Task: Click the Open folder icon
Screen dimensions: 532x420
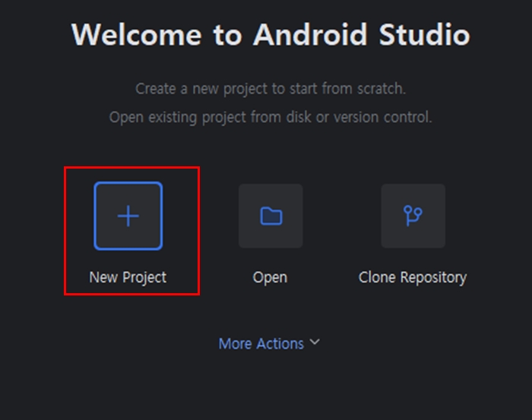Action: click(x=271, y=216)
